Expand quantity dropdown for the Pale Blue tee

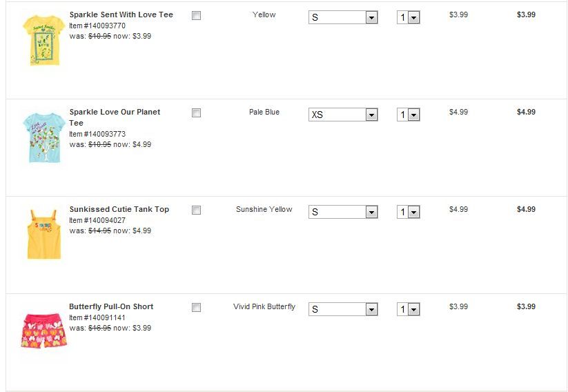[x=409, y=115]
